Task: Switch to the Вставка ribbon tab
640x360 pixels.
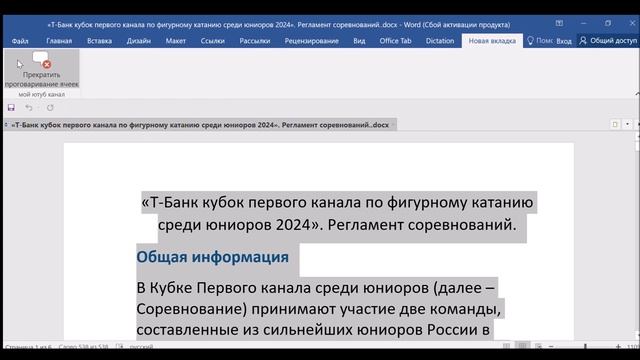Action: click(100, 41)
